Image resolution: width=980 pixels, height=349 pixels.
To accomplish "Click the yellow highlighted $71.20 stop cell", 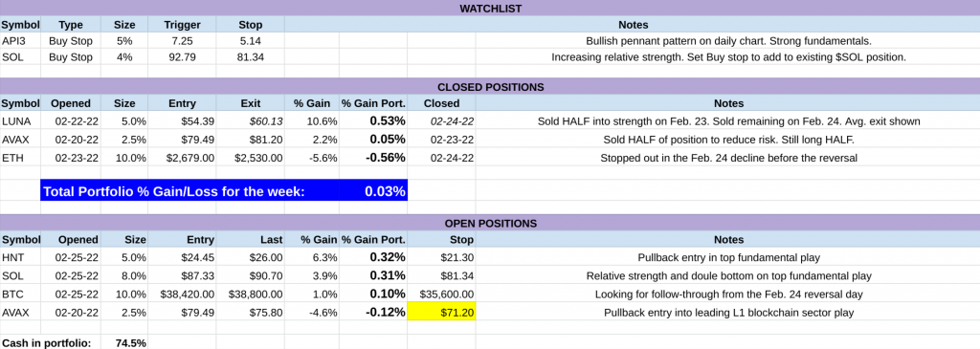I will tap(441, 312).
